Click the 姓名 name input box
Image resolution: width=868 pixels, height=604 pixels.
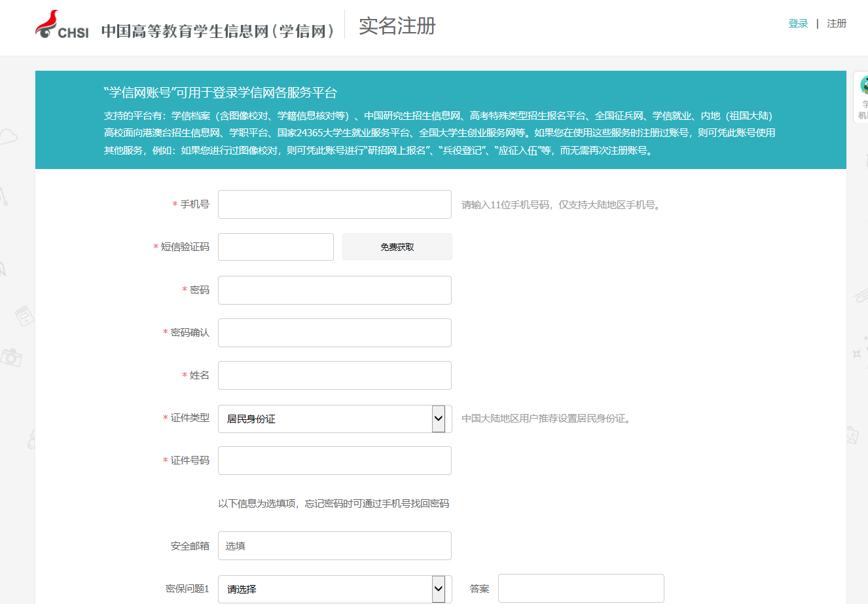coord(335,375)
